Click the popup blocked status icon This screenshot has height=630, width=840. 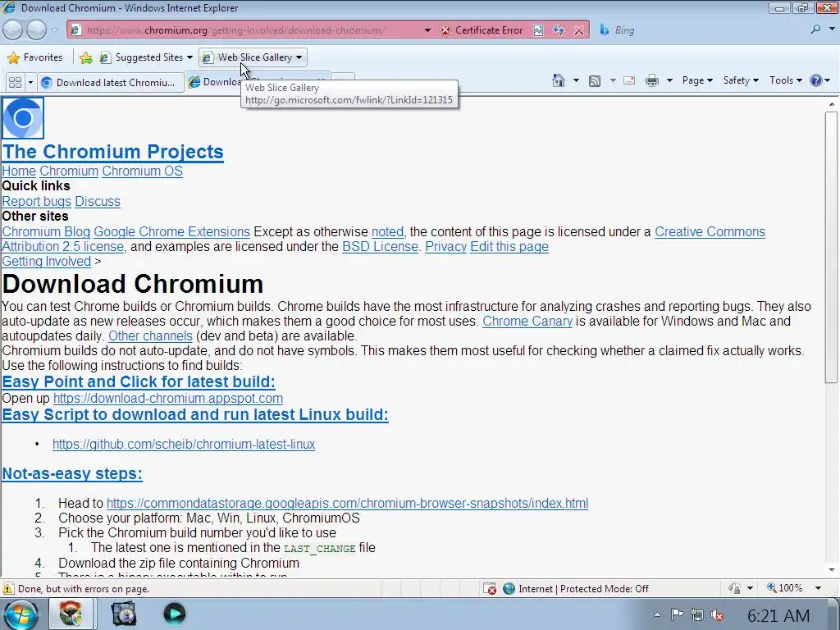pyautogui.click(x=490, y=589)
